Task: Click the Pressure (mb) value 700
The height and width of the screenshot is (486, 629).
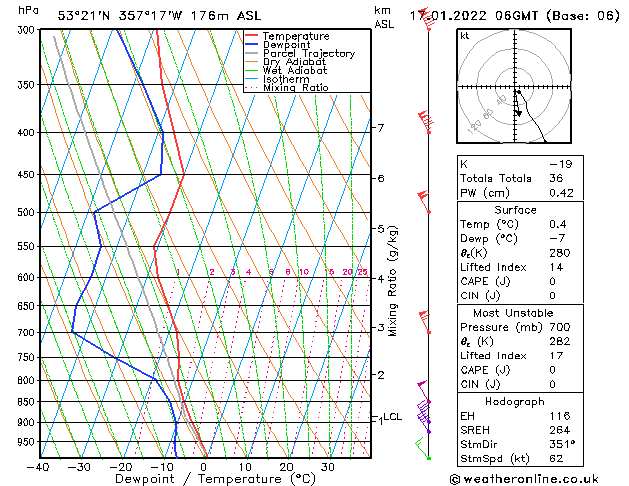Action: 560,327
